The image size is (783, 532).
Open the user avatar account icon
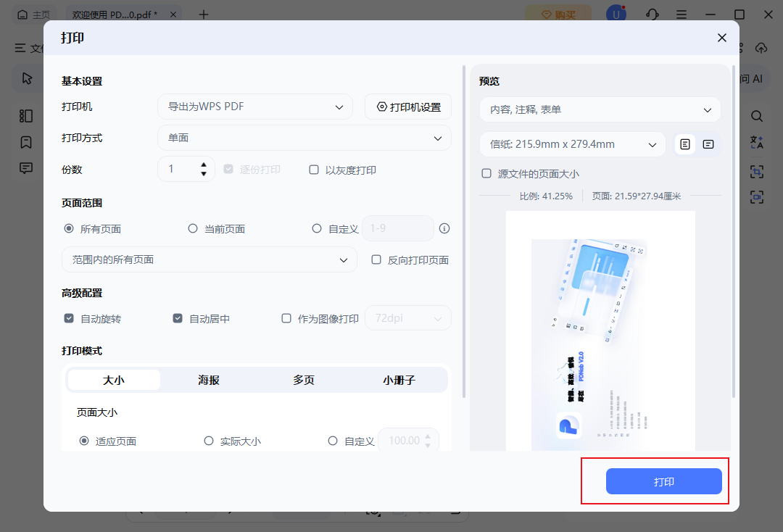616,14
